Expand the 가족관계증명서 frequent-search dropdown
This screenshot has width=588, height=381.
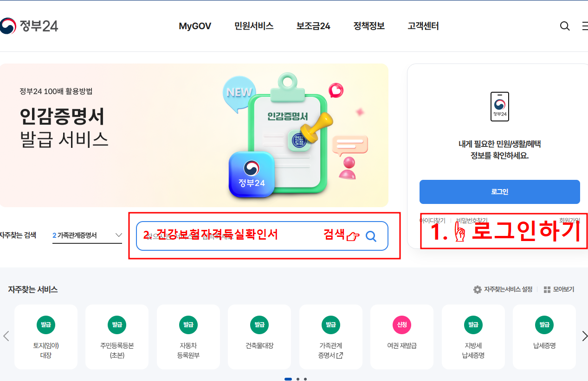click(x=87, y=235)
